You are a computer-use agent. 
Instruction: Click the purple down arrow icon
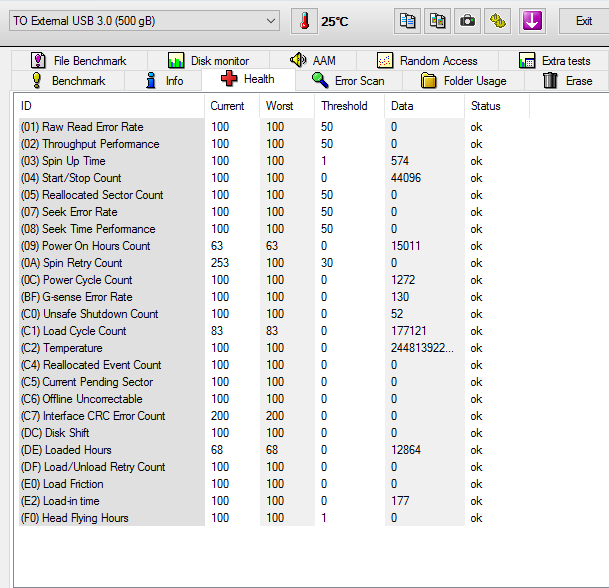(x=532, y=21)
